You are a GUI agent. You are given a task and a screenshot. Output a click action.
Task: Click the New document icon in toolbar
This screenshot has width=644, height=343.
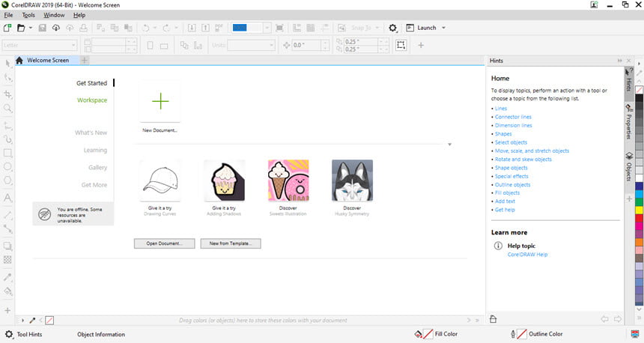(7, 28)
